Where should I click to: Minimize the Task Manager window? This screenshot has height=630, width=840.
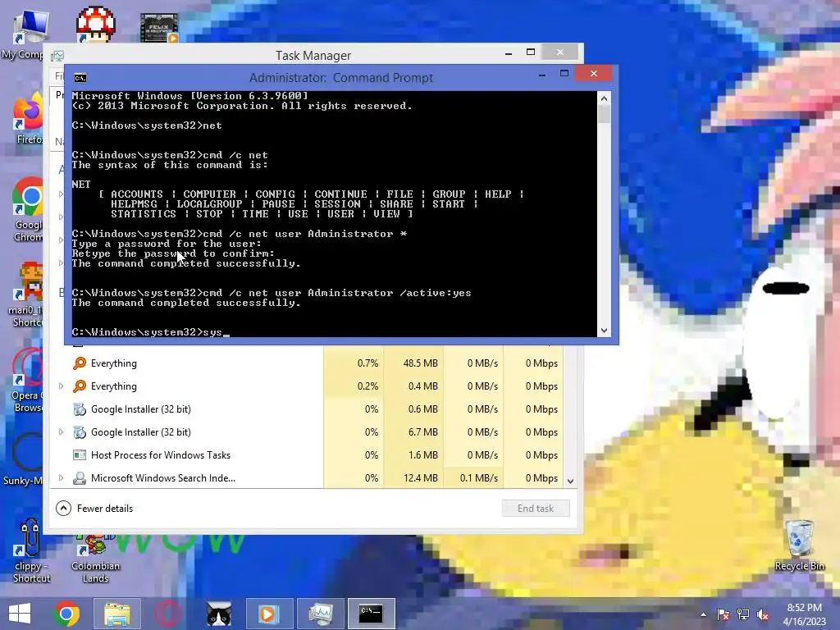[x=509, y=52]
